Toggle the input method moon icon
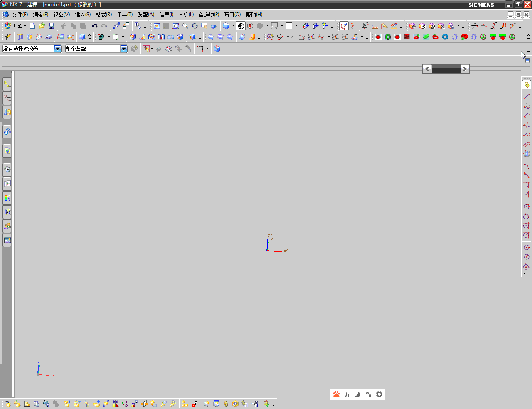This screenshot has width=532, height=409. [x=357, y=394]
